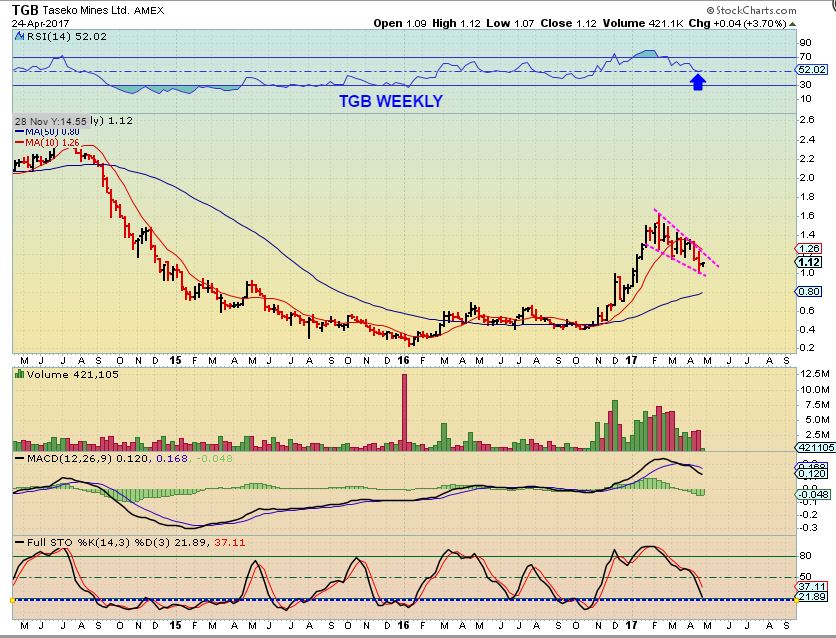Click the 21.89 stochastic %K value tag
The height and width of the screenshot is (638, 836).
pos(812,596)
